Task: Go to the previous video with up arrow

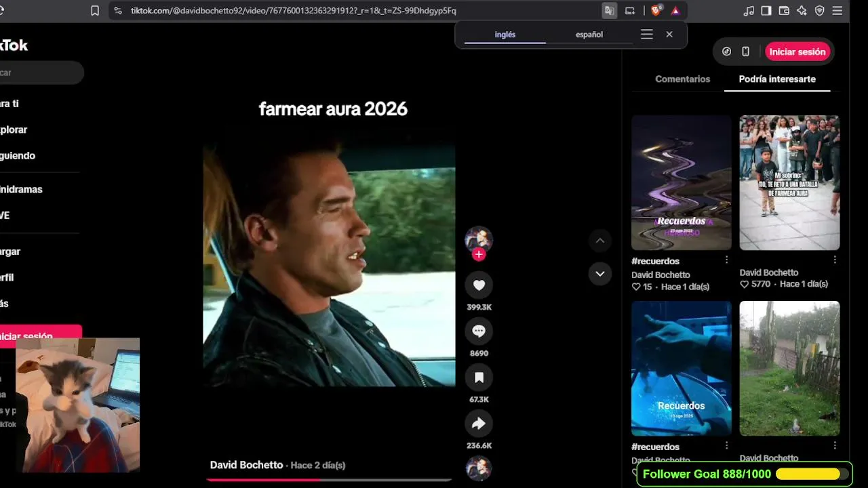Action: pyautogui.click(x=599, y=240)
